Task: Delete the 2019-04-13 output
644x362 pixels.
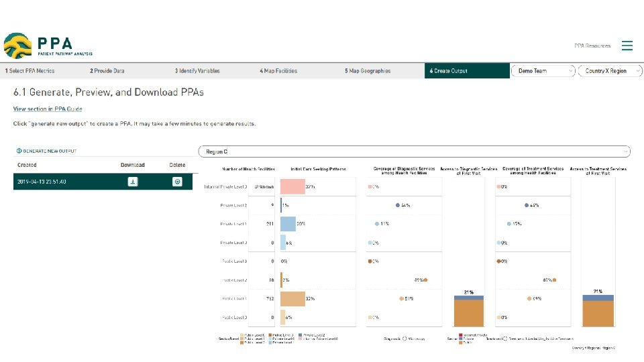Action: tap(177, 182)
